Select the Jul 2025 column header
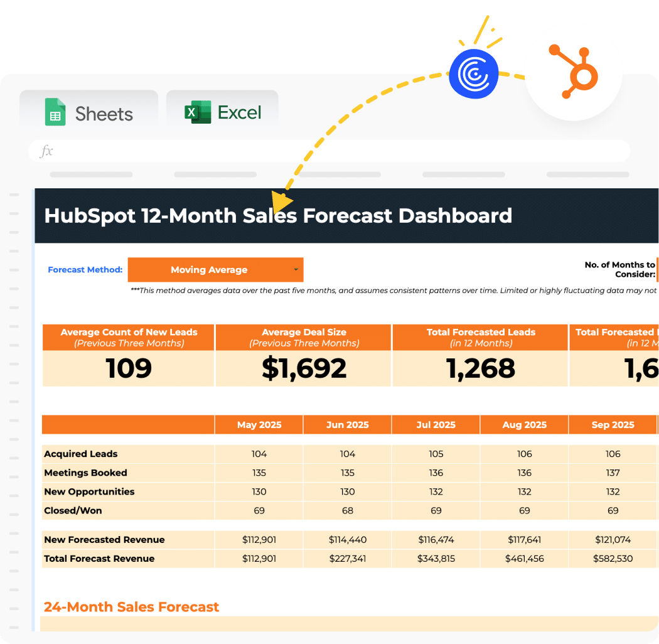Screen dimensions: 659x644 (x=436, y=425)
